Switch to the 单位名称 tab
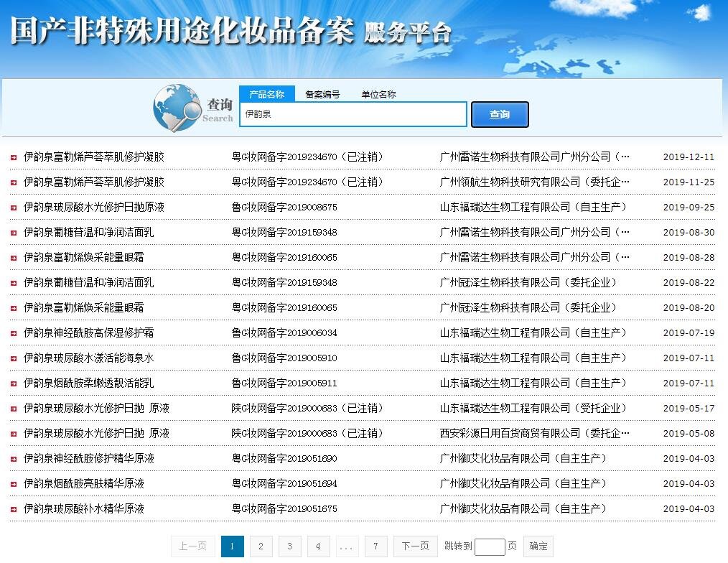Image resolution: width=728 pixels, height=563 pixels. click(x=378, y=94)
